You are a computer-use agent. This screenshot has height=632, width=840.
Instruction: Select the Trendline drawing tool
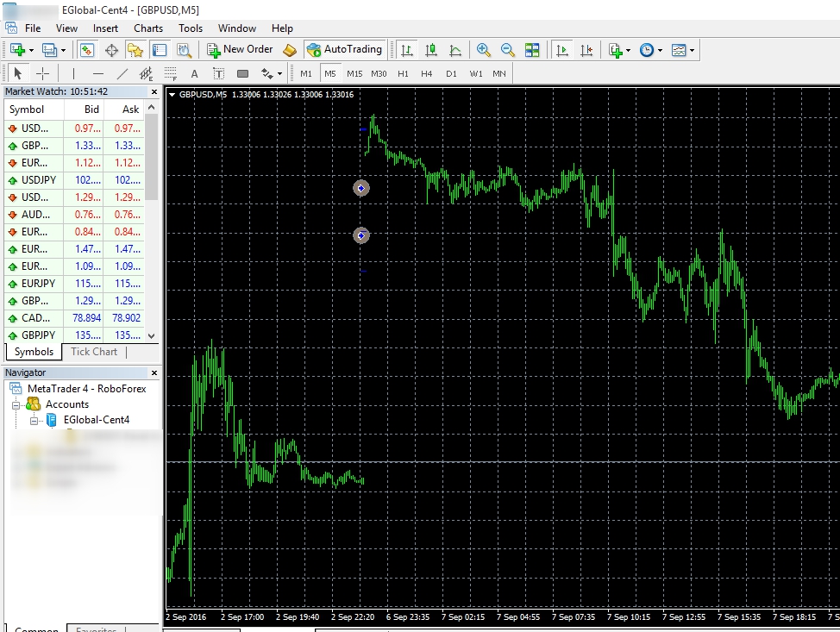pos(122,73)
